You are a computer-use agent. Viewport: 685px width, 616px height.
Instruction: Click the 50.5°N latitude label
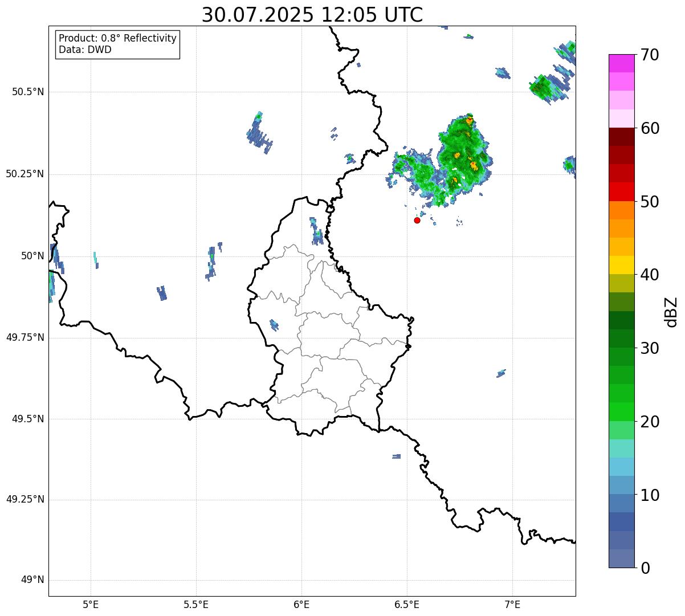(28, 92)
